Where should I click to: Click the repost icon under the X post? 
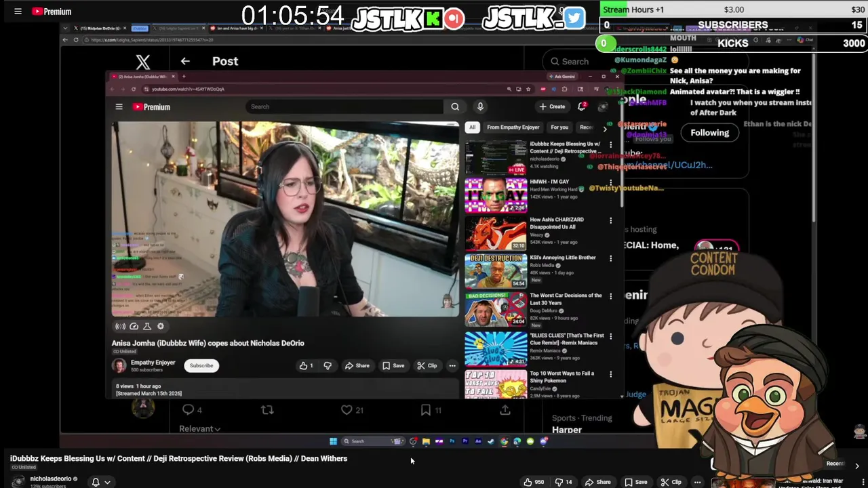pos(267,409)
